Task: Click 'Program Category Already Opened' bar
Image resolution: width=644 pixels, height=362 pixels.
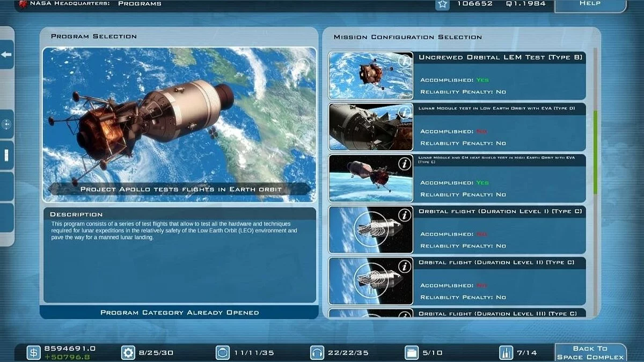Action: (179, 312)
